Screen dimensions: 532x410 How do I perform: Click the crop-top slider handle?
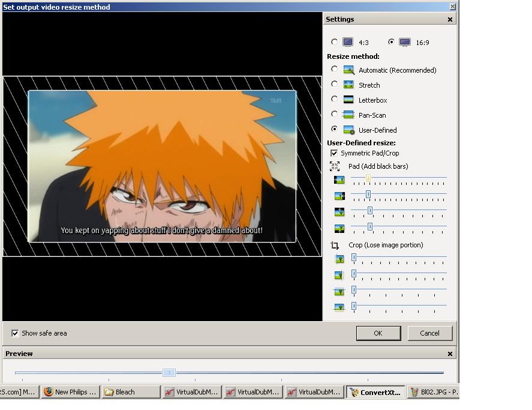coord(354,289)
